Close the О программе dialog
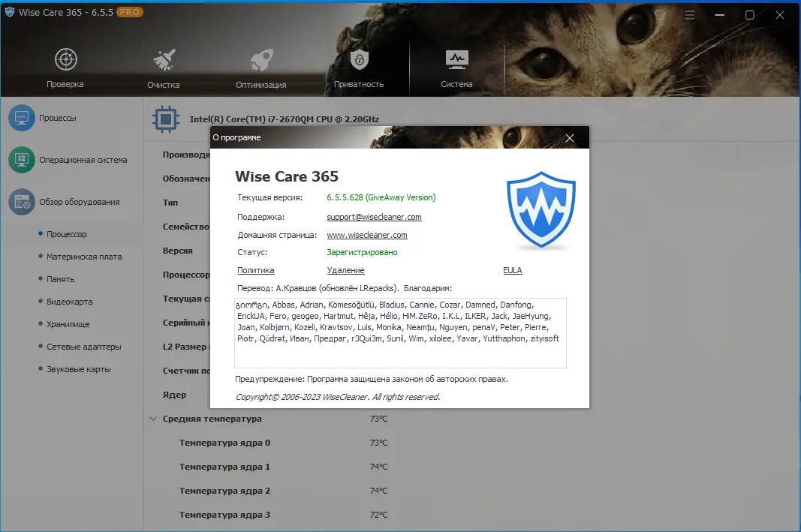Screen dimensions: 801x532 [x=569, y=137]
